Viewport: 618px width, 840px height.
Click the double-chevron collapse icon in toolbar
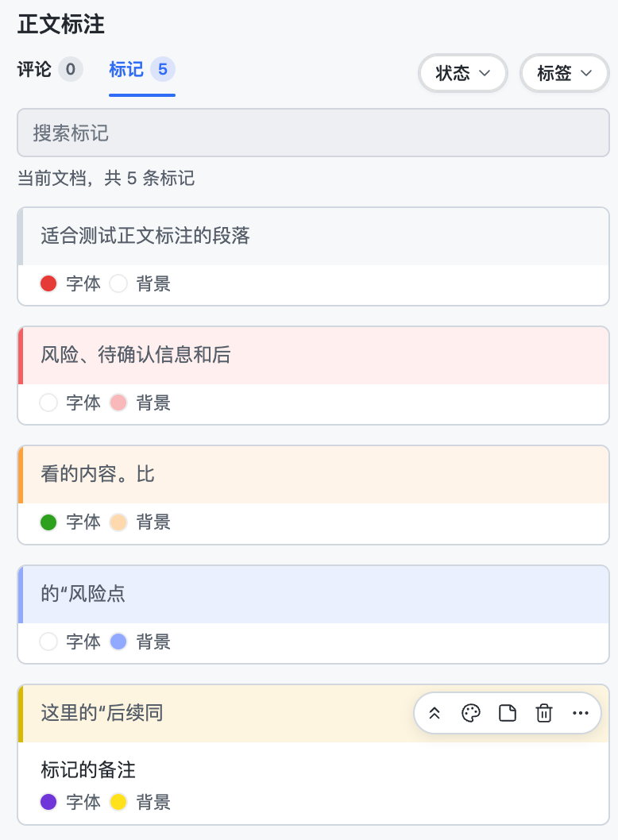click(435, 713)
